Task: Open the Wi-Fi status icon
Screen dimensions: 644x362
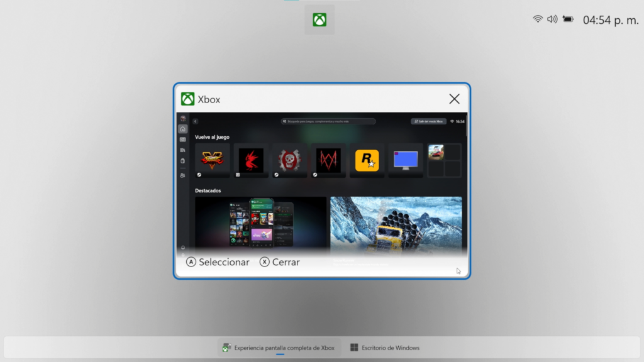Action: click(538, 19)
